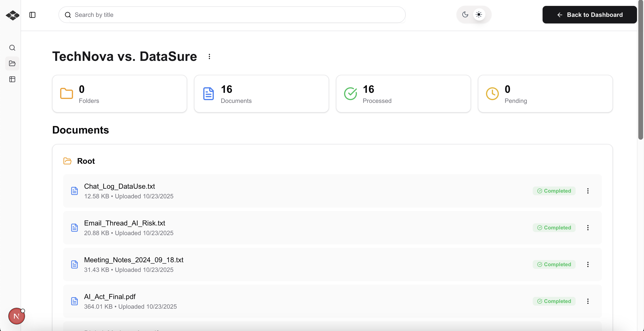The image size is (644, 331).
Task: Open the table layout icon in sidebar
Action: coord(12,79)
